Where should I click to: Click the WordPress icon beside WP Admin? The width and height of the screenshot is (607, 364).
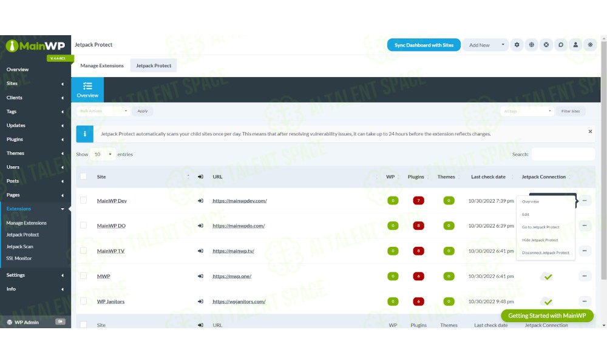click(10, 322)
